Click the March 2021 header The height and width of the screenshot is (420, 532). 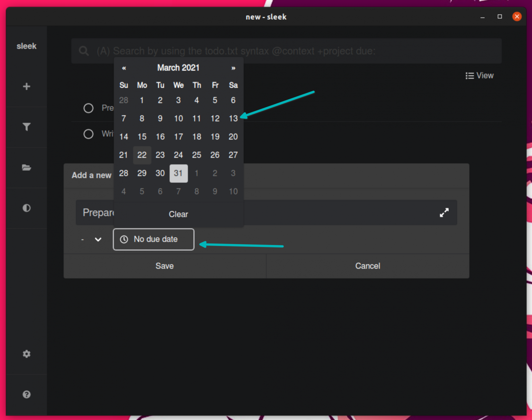point(178,68)
